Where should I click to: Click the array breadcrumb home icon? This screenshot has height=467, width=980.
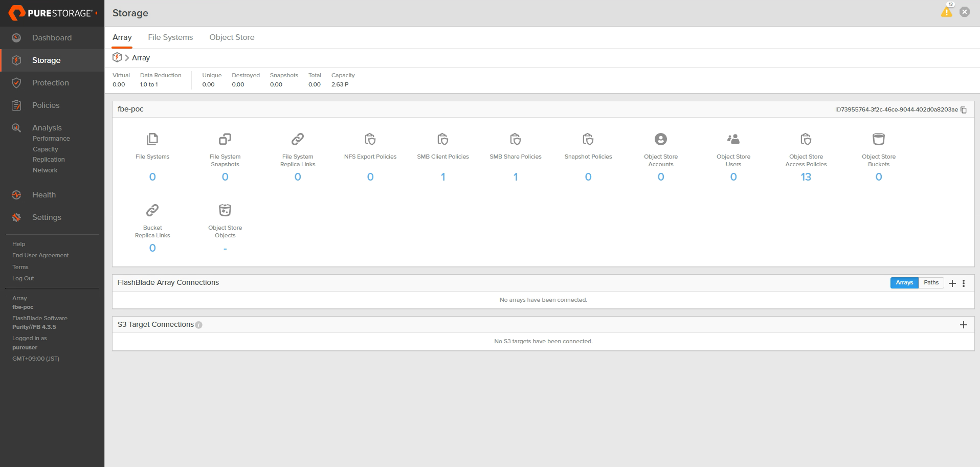tap(117, 57)
